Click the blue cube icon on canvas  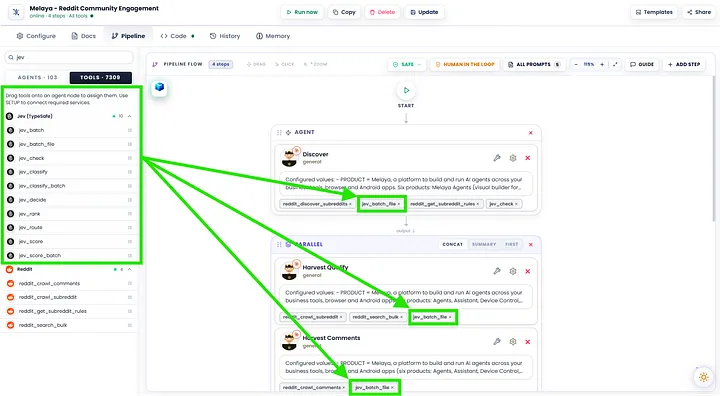pos(159,87)
